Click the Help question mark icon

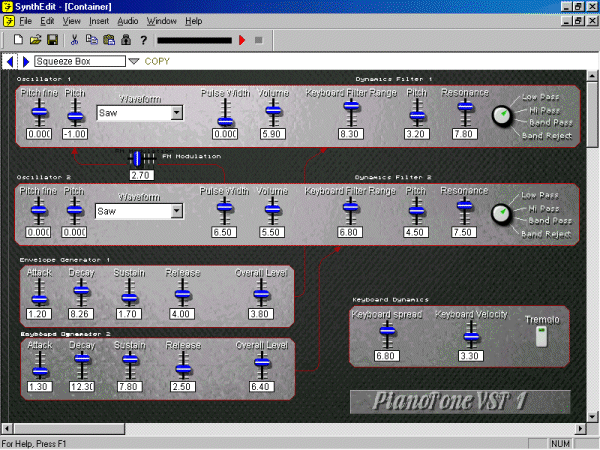tap(143, 40)
